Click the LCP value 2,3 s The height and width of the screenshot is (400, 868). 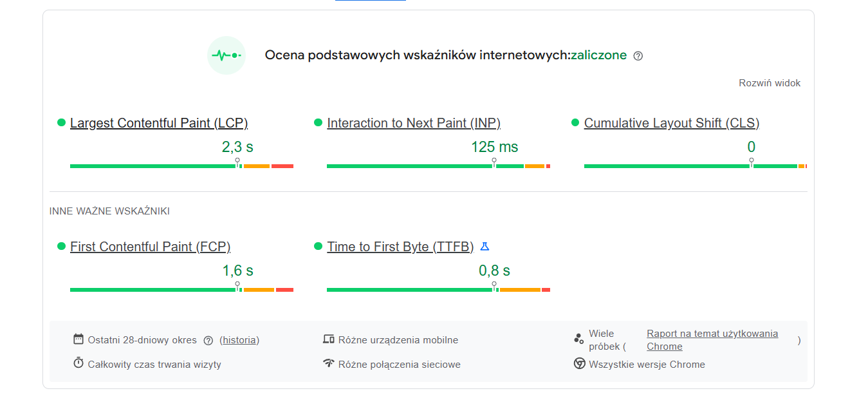pos(237,148)
